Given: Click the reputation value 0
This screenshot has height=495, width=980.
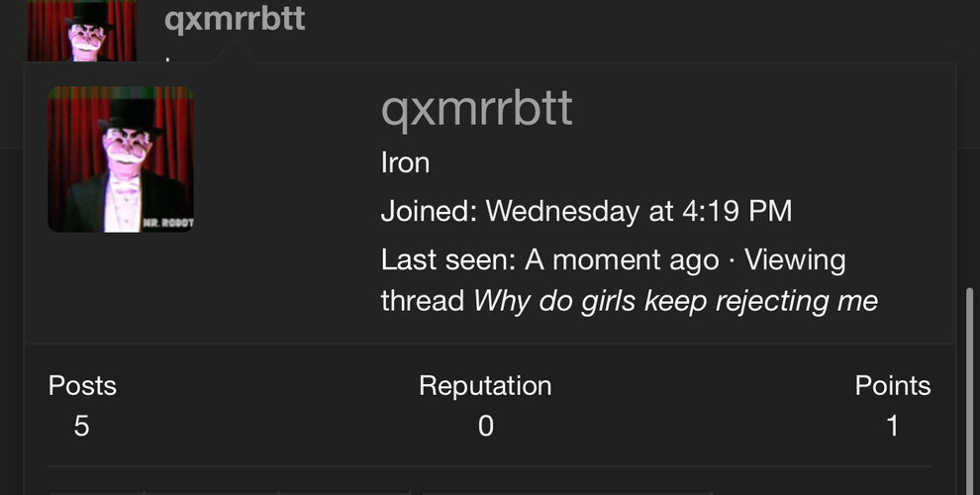Looking at the screenshot, I should [x=486, y=427].
